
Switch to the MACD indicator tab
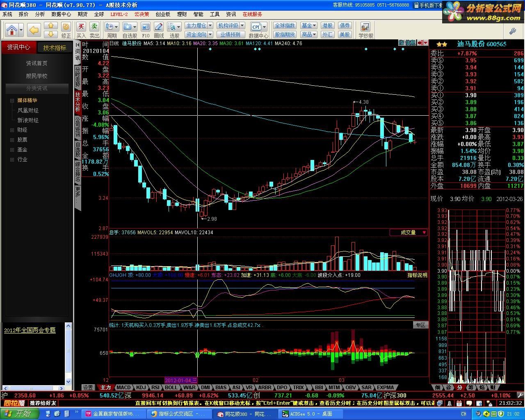point(123,387)
